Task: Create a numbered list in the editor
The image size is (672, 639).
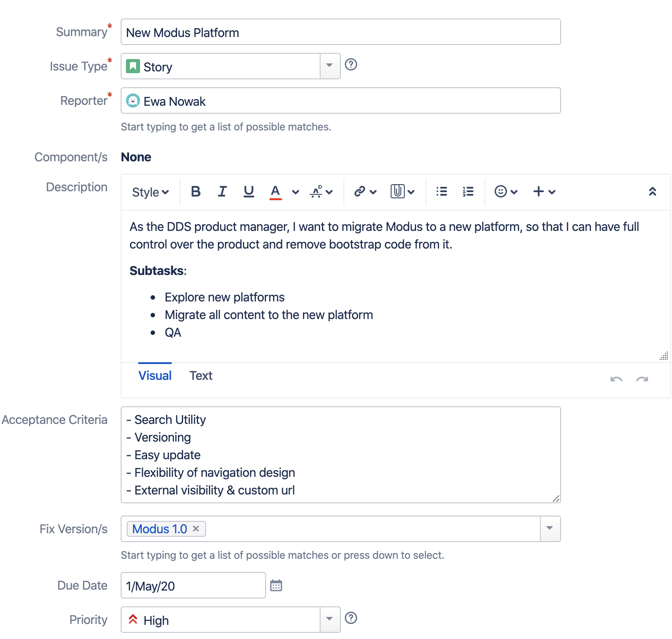Action: pyautogui.click(x=467, y=192)
